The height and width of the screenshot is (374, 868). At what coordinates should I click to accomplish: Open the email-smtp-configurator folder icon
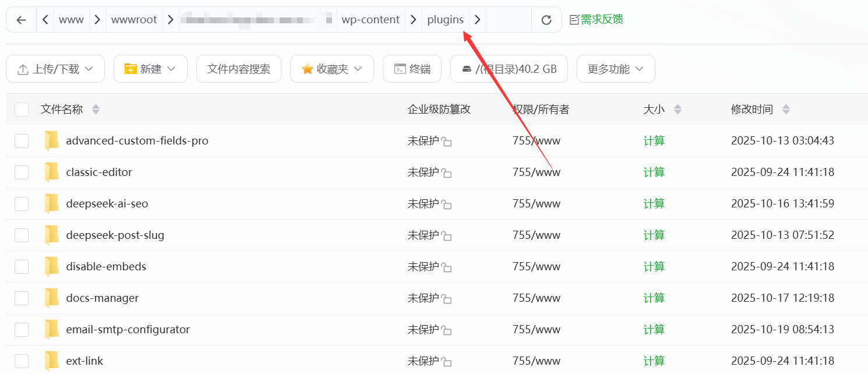pos(52,329)
